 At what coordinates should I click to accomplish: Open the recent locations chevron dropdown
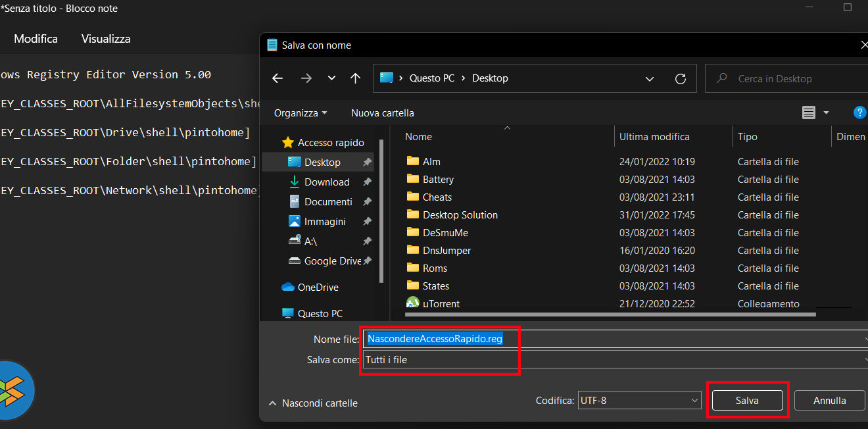tap(331, 78)
